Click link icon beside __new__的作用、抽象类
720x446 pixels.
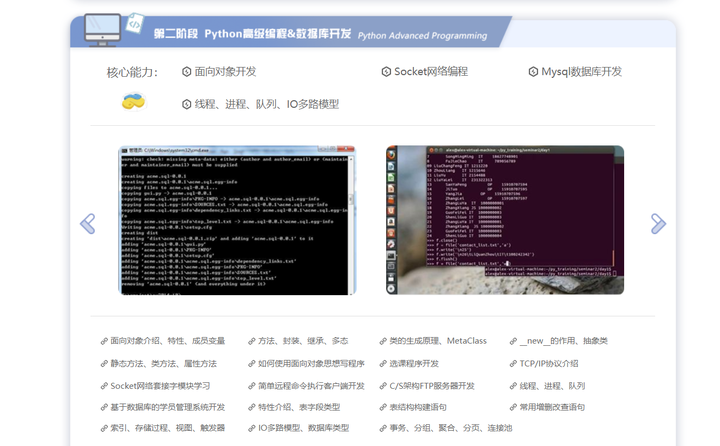click(513, 341)
